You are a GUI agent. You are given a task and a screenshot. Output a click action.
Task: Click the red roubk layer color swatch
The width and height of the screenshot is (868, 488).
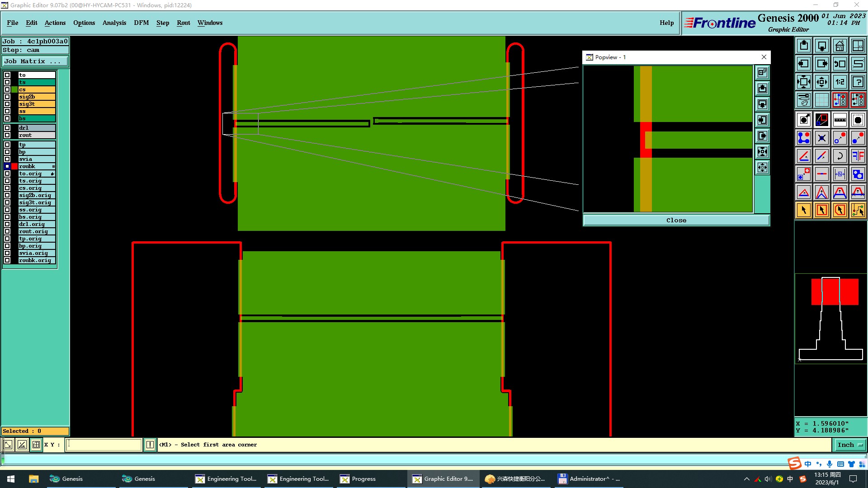[14, 166]
